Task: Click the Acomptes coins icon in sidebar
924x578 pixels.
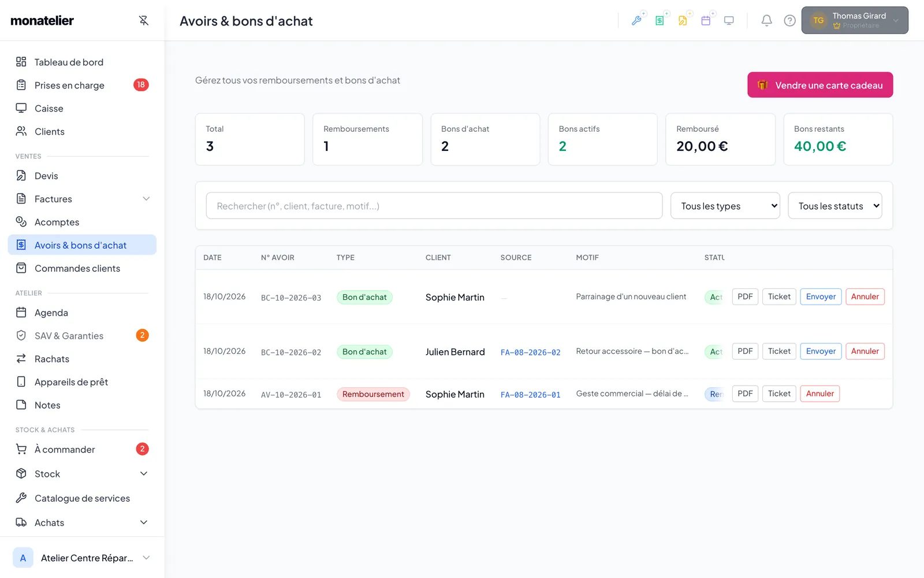Action: (21, 222)
